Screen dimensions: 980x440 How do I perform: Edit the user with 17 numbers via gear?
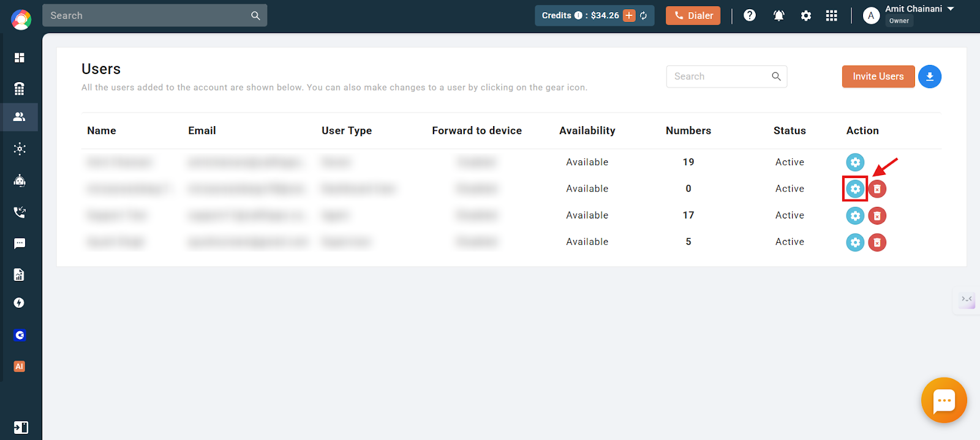[x=855, y=215]
